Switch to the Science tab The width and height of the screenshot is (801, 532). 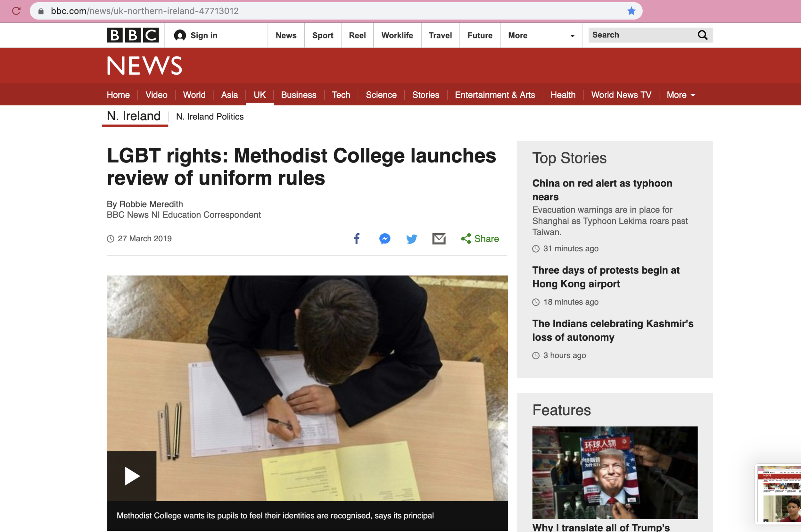pyautogui.click(x=381, y=95)
